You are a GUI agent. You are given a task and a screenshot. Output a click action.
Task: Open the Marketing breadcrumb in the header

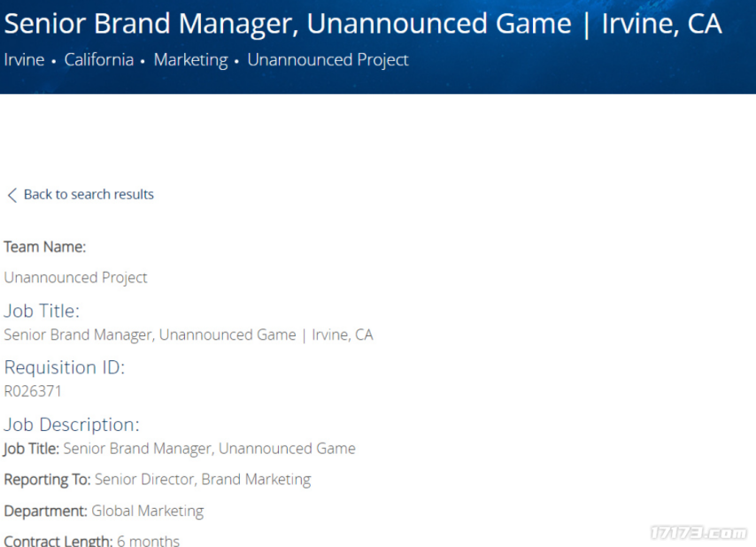(x=190, y=60)
